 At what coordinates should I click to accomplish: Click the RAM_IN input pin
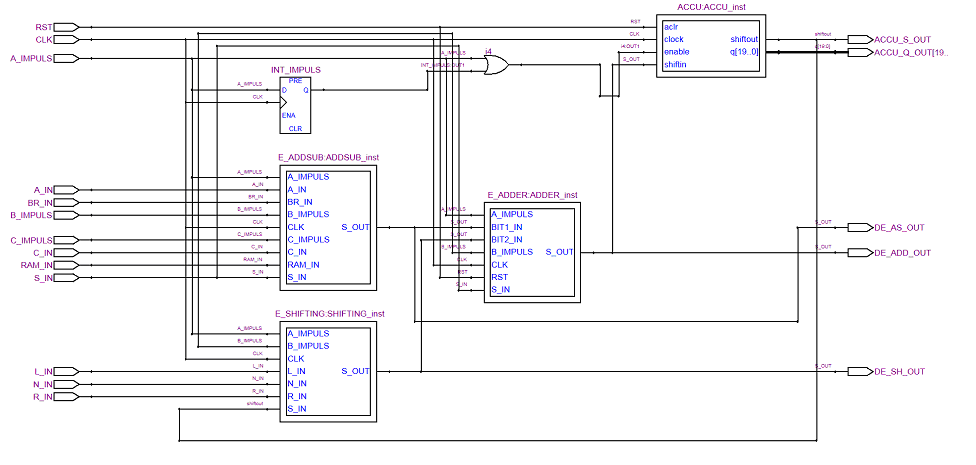click(67, 265)
